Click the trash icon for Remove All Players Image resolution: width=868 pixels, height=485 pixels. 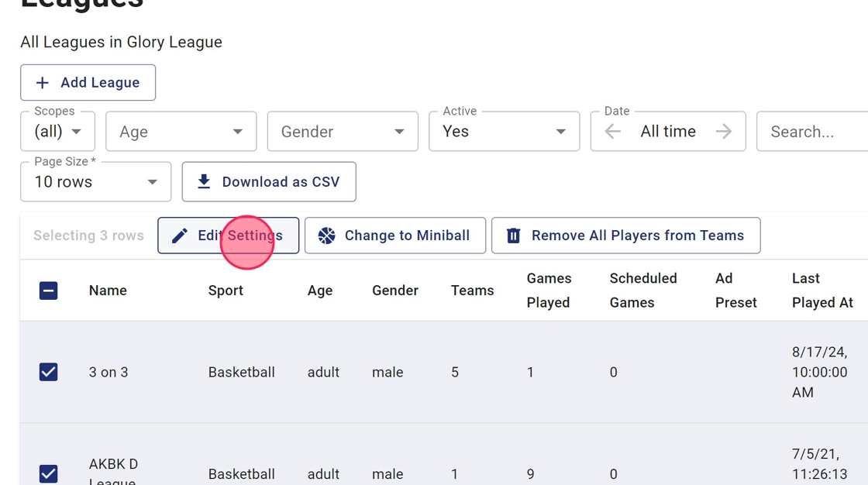[x=513, y=236]
